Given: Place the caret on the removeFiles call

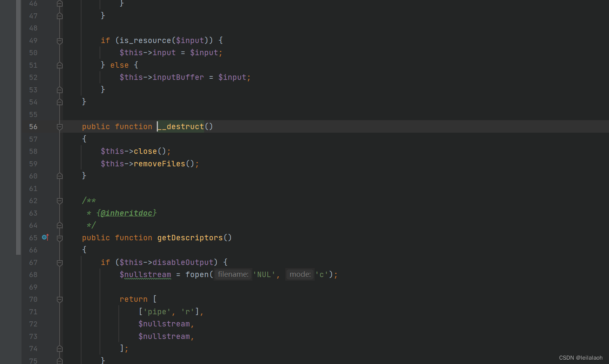Looking at the screenshot, I should [159, 164].
